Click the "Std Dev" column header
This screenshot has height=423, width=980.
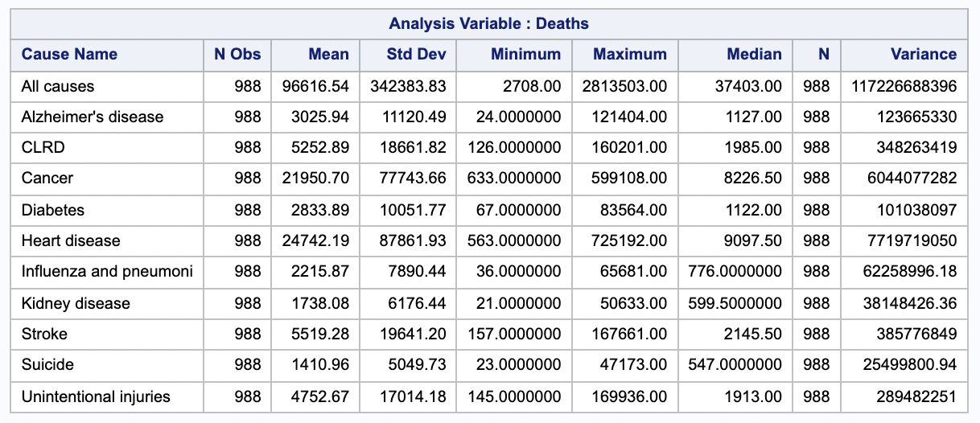click(417, 55)
